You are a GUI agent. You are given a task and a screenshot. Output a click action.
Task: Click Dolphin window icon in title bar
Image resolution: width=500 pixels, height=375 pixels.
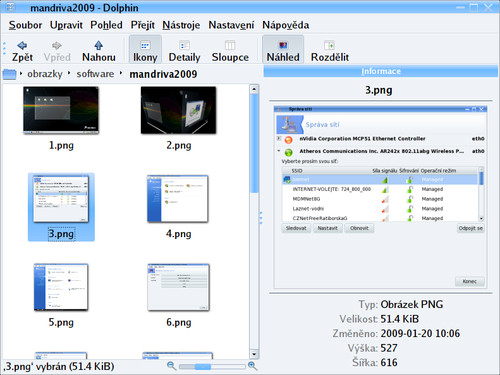(11, 7)
